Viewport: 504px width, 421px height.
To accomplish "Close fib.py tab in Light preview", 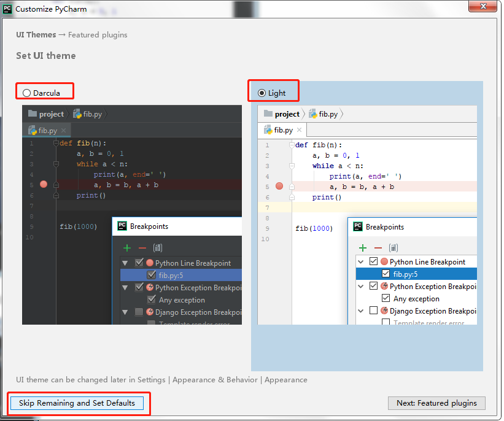I will click(x=299, y=130).
